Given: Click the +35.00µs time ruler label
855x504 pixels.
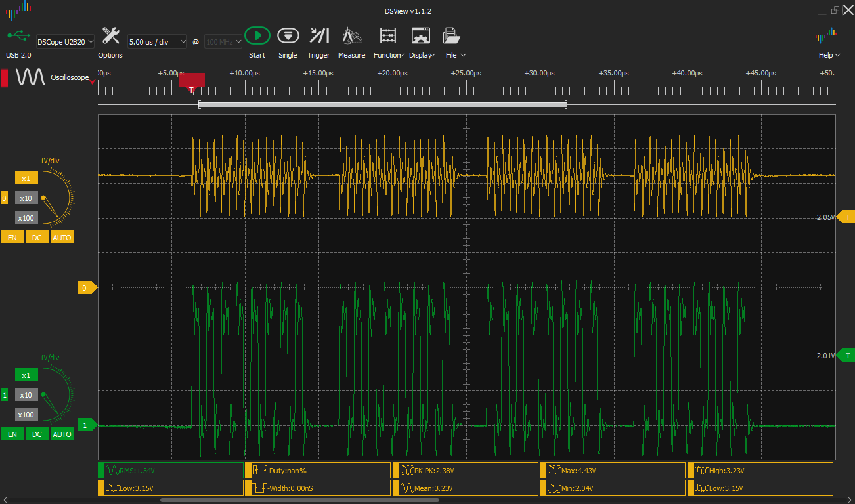Looking at the screenshot, I should 613,73.
